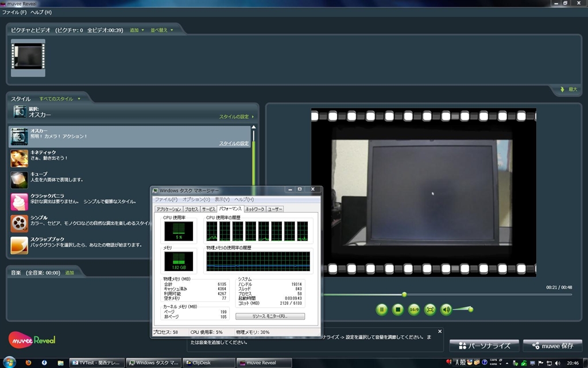Image resolution: width=588 pixels, height=368 pixels.
Task: Launch Firefox from the quick launch bar
Action: click(x=28, y=363)
